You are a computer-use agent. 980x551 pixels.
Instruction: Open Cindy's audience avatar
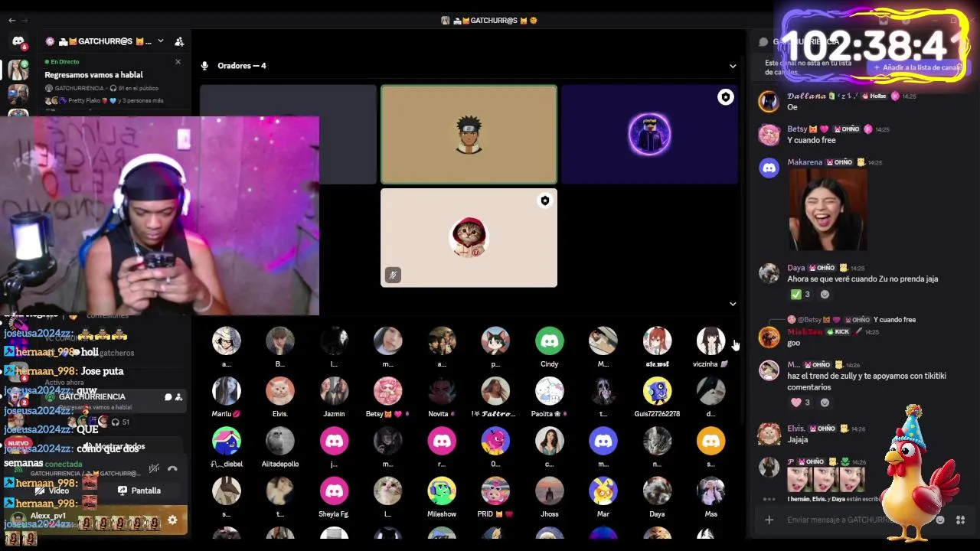(549, 341)
